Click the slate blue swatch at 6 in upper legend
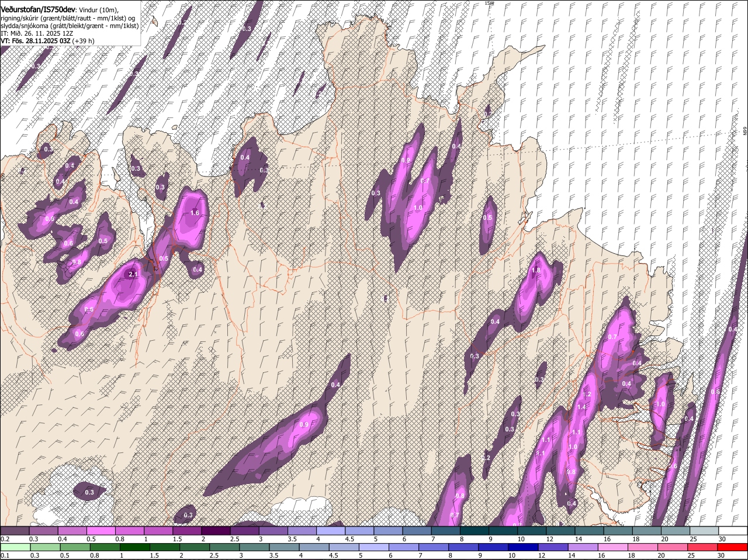 pyautogui.click(x=417, y=530)
